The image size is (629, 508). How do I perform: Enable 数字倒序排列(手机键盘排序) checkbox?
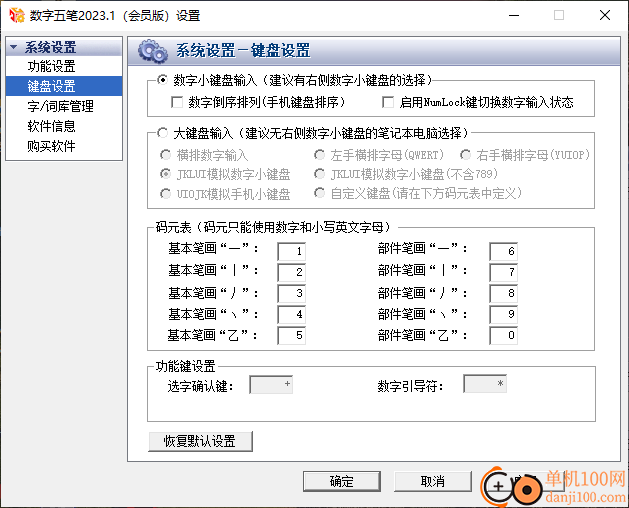[x=177, y=102]
